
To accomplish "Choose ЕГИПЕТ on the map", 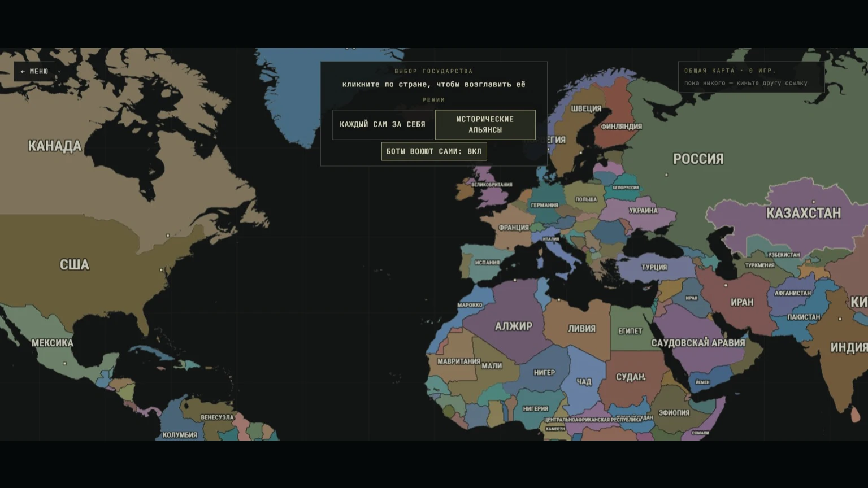I will 630,332.
